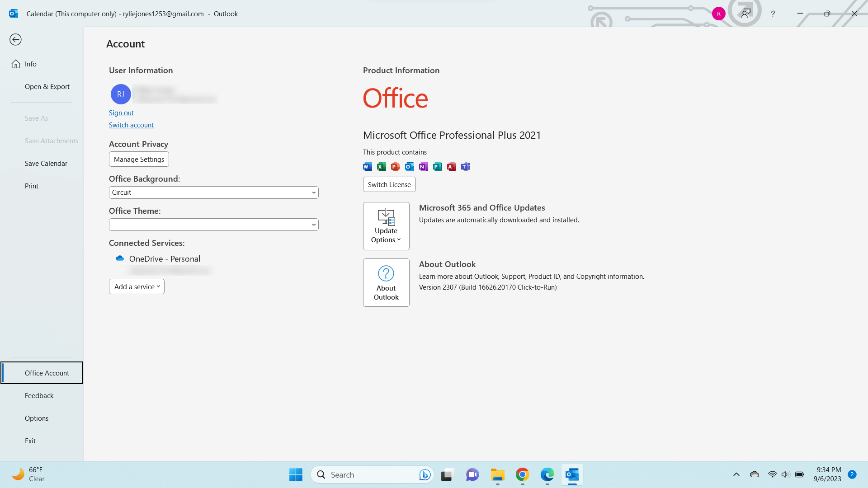Click the Access icon in product list

click(x=452, y=167)
